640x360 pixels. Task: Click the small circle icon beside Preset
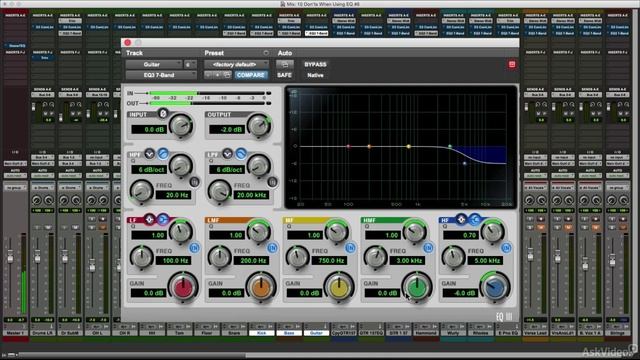tap(266, 53)
